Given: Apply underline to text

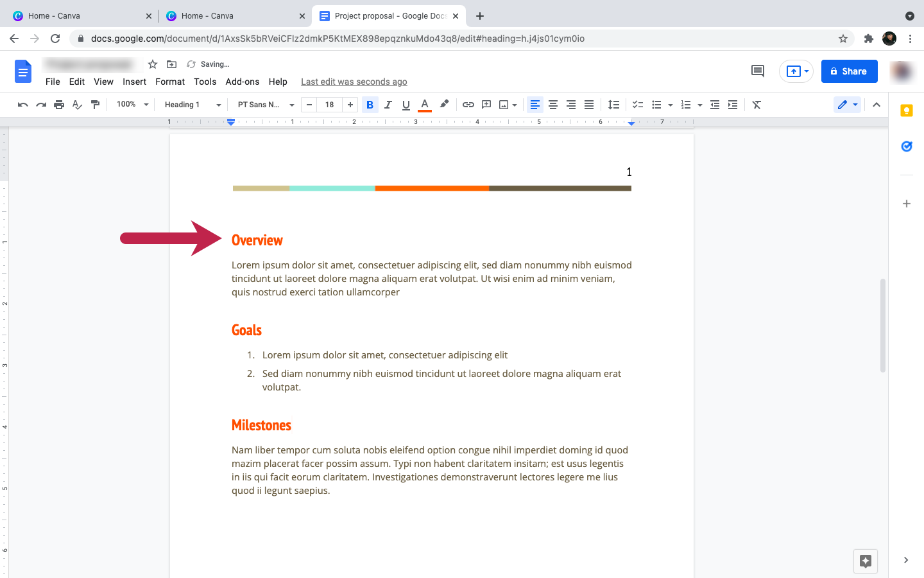Looking at the screenshot, I should coord(406,104).
